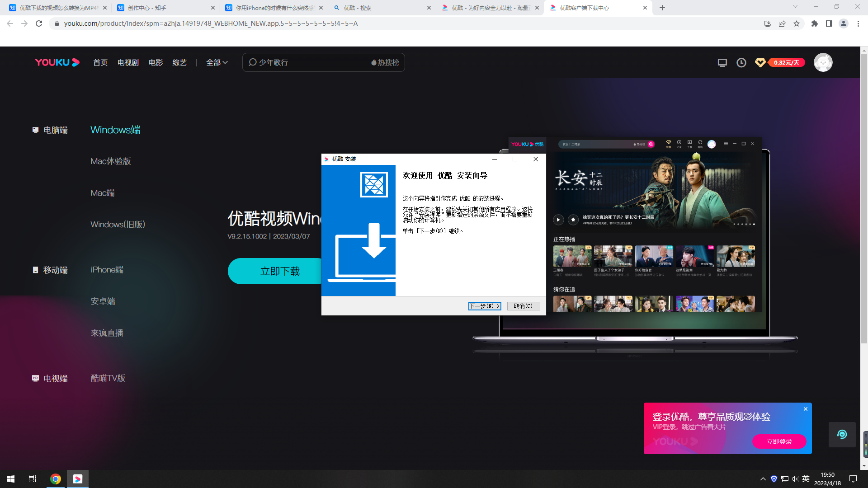Click the browser back arrow

[x=10, y=23]
